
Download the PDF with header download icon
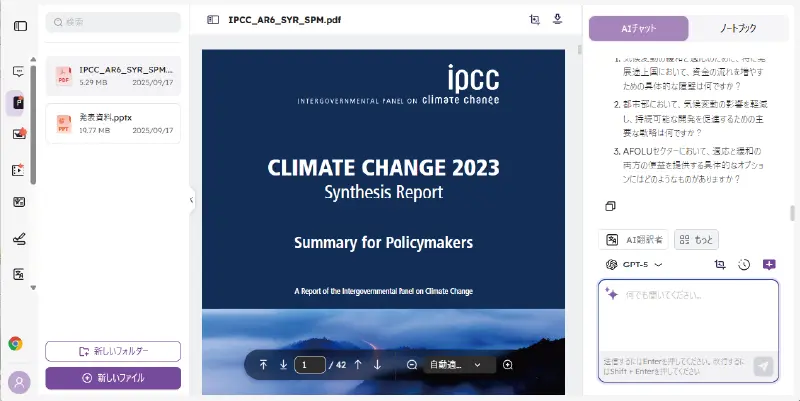558,19
